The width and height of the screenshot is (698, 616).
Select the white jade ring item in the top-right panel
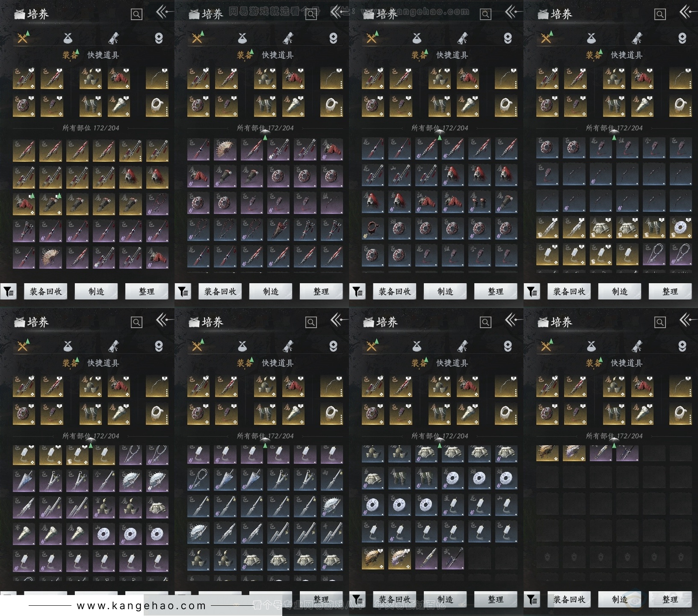point(680,227)
